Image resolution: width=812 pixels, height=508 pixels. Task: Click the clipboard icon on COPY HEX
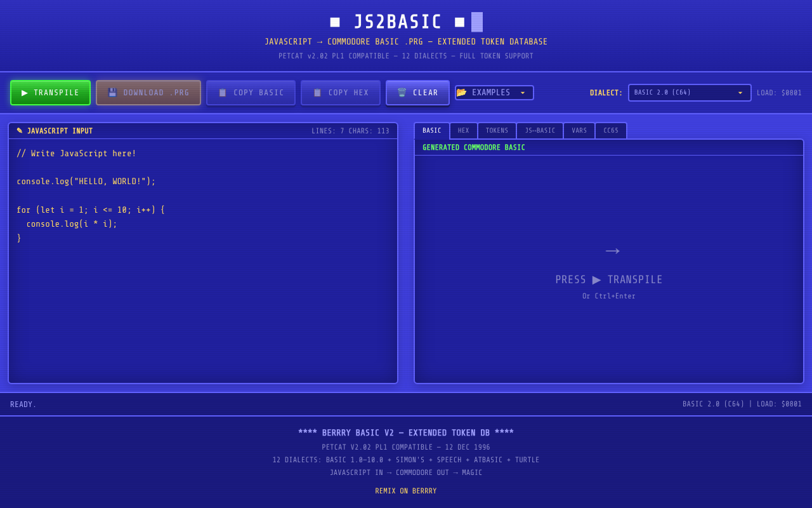pyautogui.click(x=317, y=92)
